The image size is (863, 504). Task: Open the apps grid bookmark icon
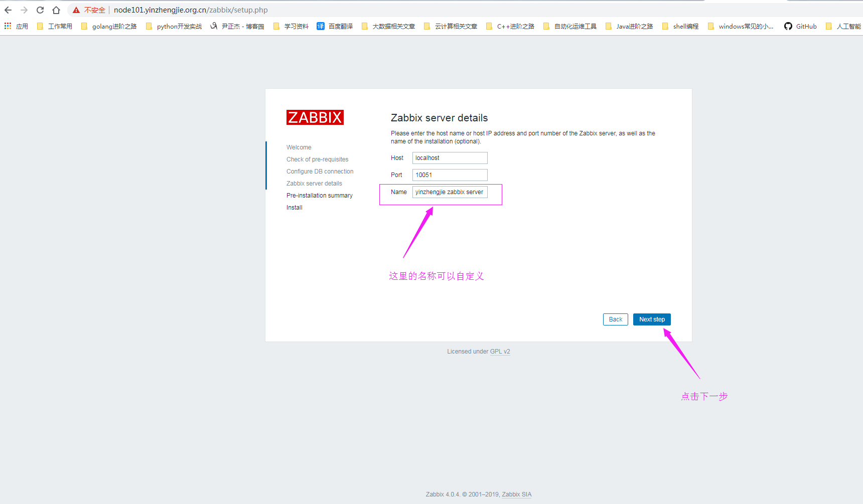point(8,26)
